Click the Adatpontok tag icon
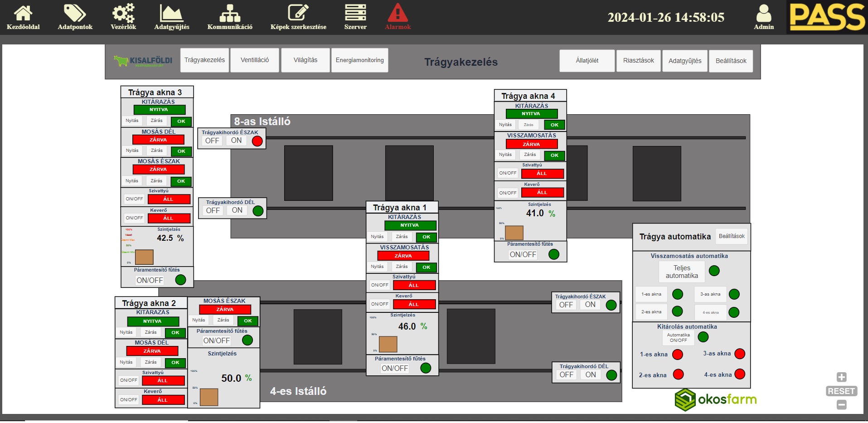Viewport: 868px width, 423px height. pos(75,14)
